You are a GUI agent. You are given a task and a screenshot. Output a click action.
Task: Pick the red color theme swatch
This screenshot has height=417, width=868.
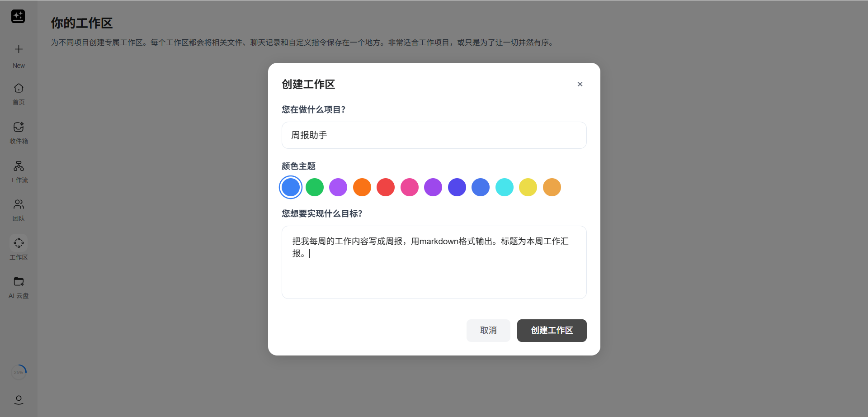coord(386,187)
